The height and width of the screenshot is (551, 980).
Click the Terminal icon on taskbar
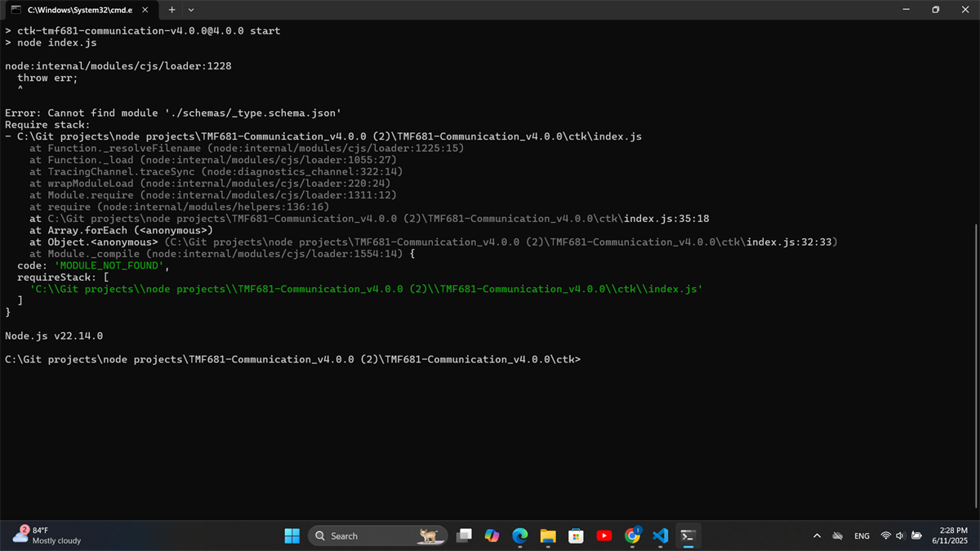[688, 535]
